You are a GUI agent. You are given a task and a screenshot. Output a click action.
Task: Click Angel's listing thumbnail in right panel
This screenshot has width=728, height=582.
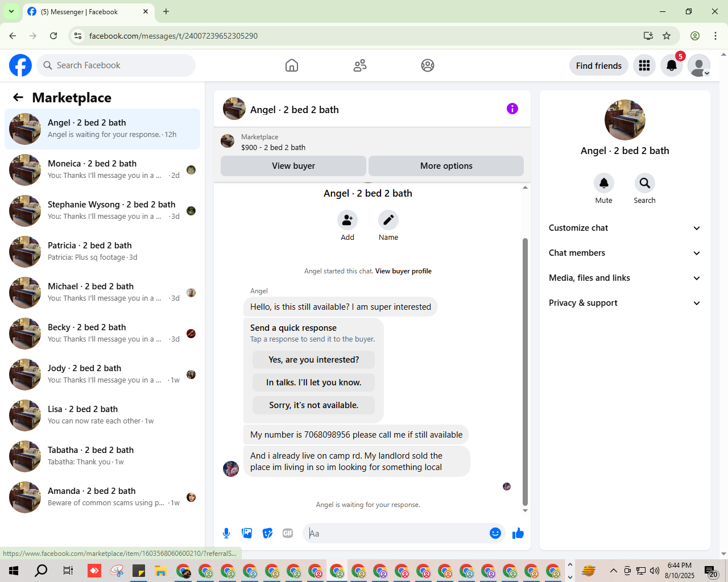625,120
